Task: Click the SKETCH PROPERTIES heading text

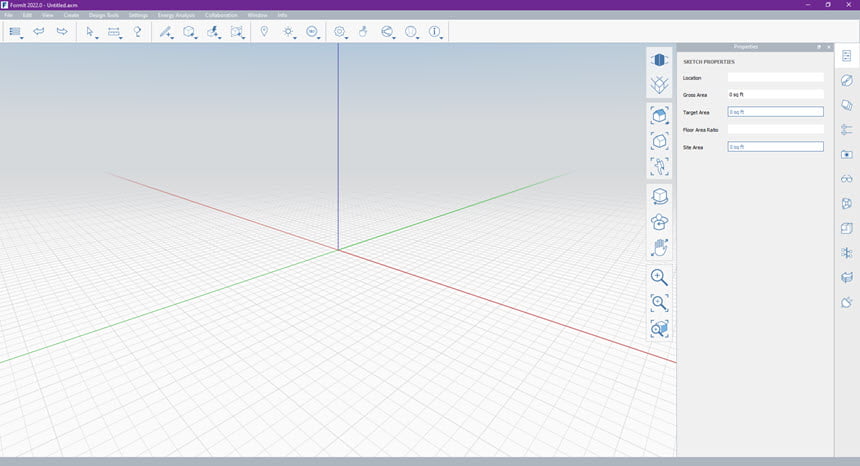Action: click(x=709, y=62)
